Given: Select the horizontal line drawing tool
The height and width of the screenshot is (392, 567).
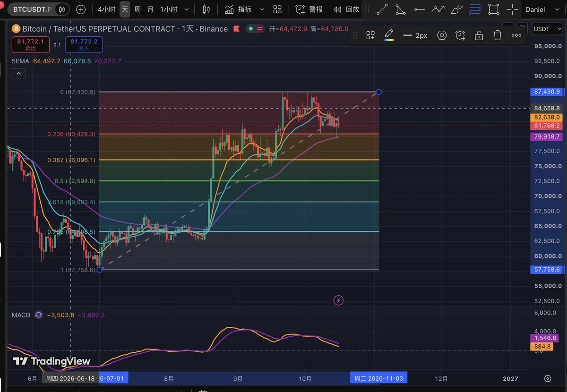Looking at the screenshot, I should coord(419,9).
